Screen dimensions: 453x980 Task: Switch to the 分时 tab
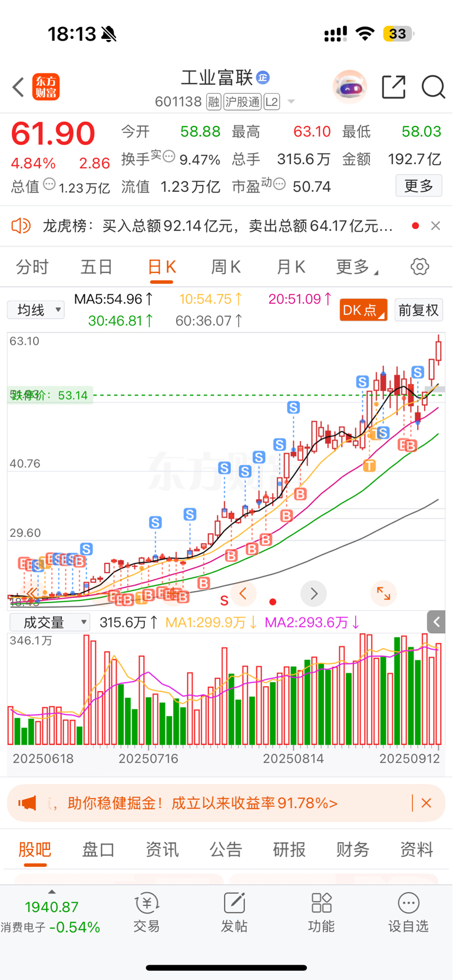coord(32,267)
